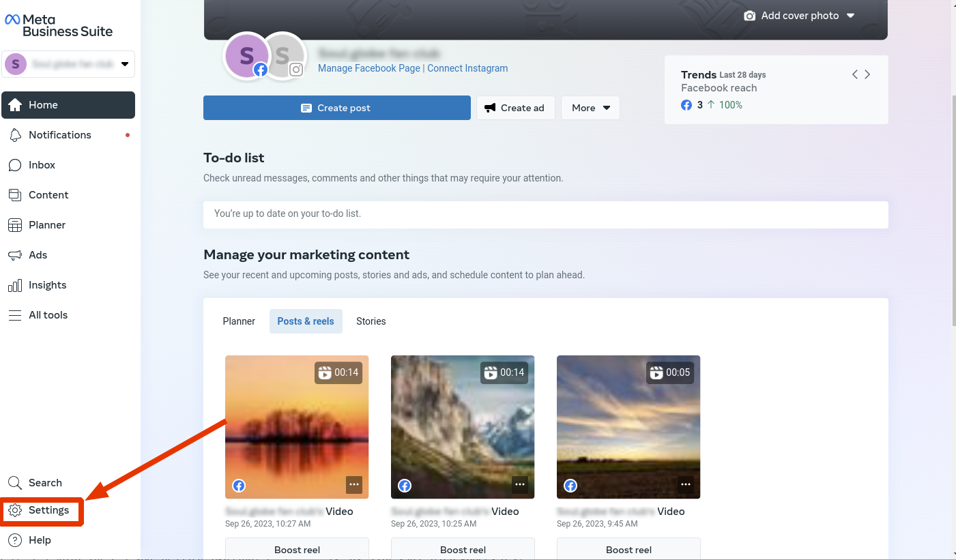Viewport: 956px width, 560px height.
Task: Open Insights bar chart icon
Action: pyautogui.click(x=15, y=285)
